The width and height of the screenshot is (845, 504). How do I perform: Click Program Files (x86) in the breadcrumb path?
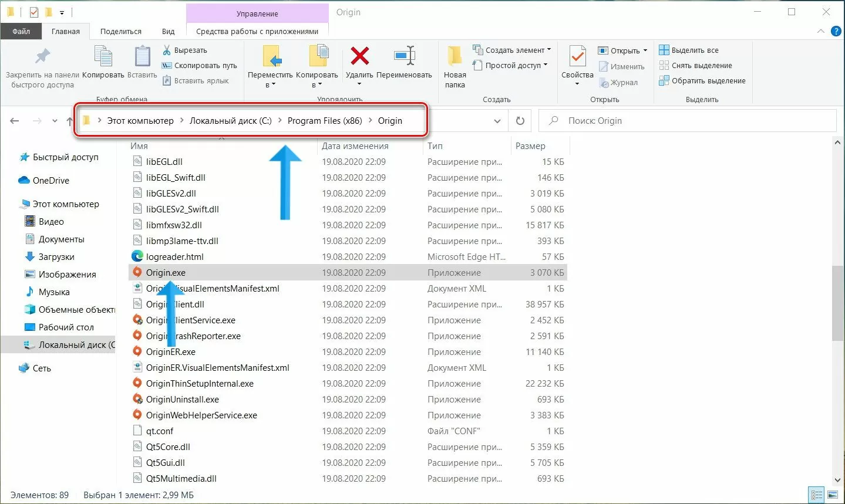[x=324, y=121]
